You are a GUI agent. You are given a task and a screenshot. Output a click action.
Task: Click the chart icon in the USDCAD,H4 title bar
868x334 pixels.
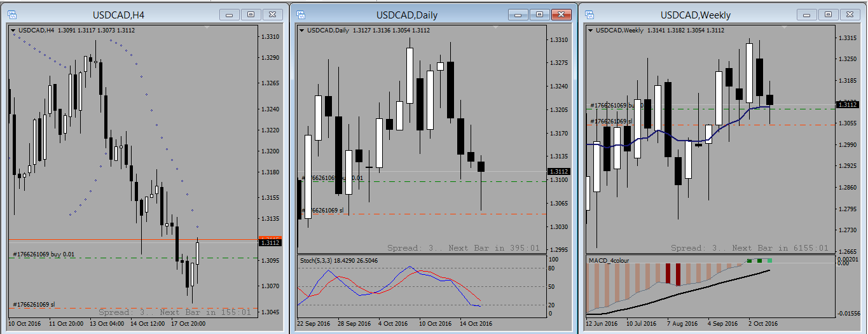coord(13,14)
